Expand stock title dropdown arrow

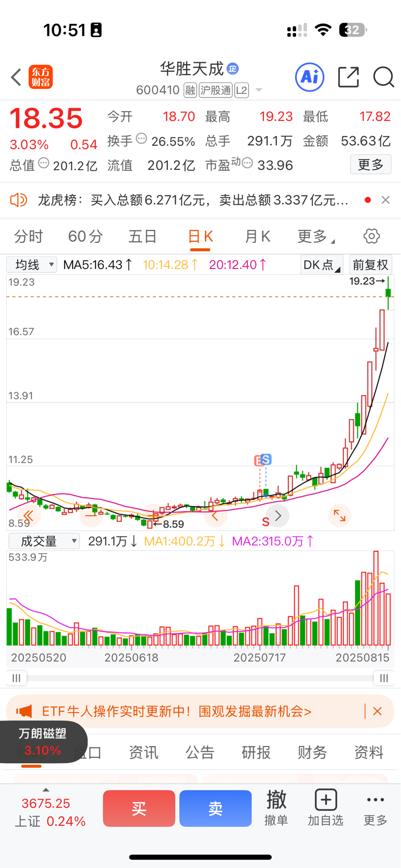click(258, 91)
